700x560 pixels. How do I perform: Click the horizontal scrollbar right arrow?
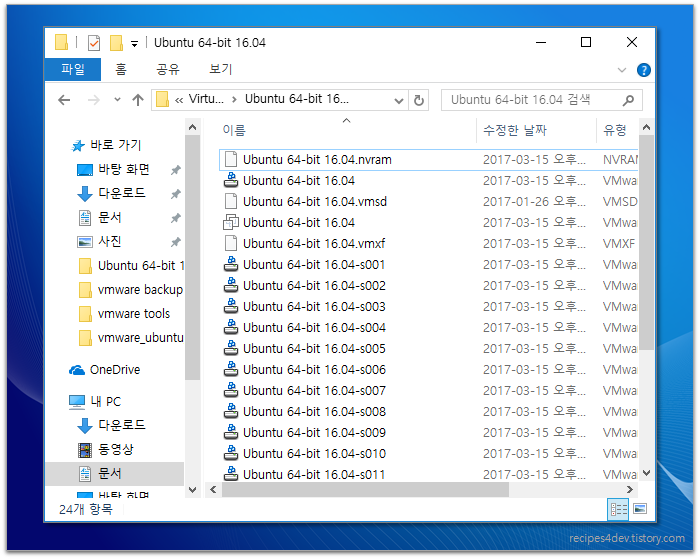629,489
